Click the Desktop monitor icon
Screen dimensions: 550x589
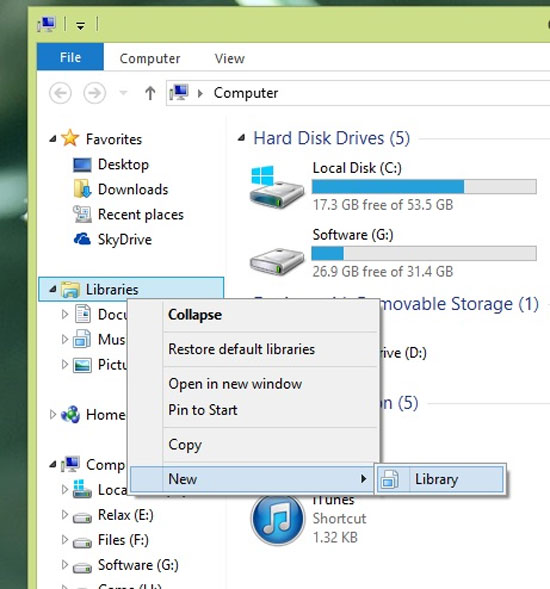(x=82, y=165)
